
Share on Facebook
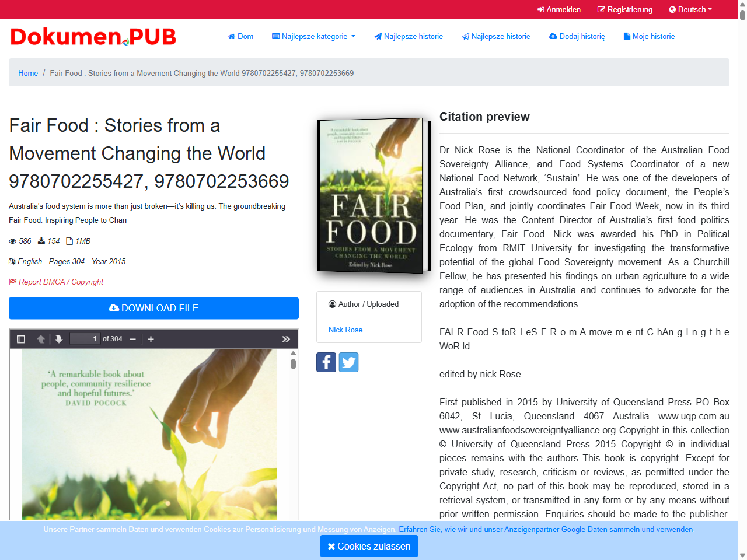pos(326,362)
